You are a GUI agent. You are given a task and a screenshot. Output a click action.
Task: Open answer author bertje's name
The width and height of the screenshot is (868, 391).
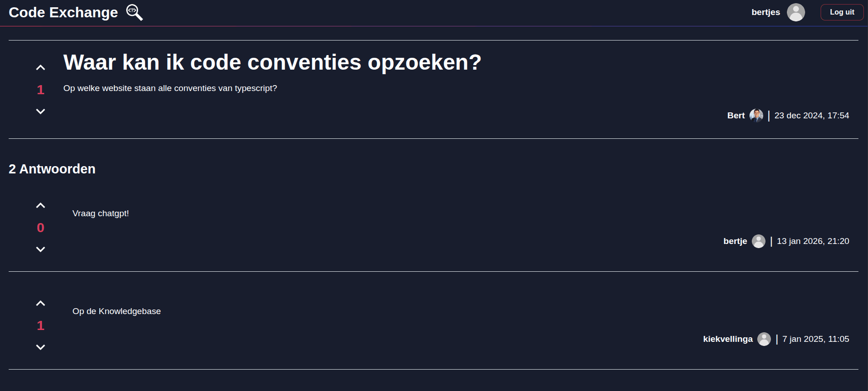tap(735, 241)
